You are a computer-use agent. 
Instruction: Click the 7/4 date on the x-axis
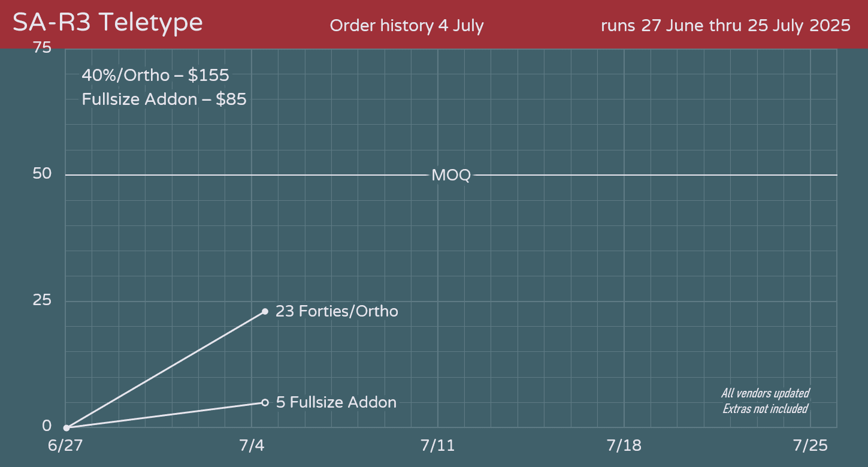[252, 446]
